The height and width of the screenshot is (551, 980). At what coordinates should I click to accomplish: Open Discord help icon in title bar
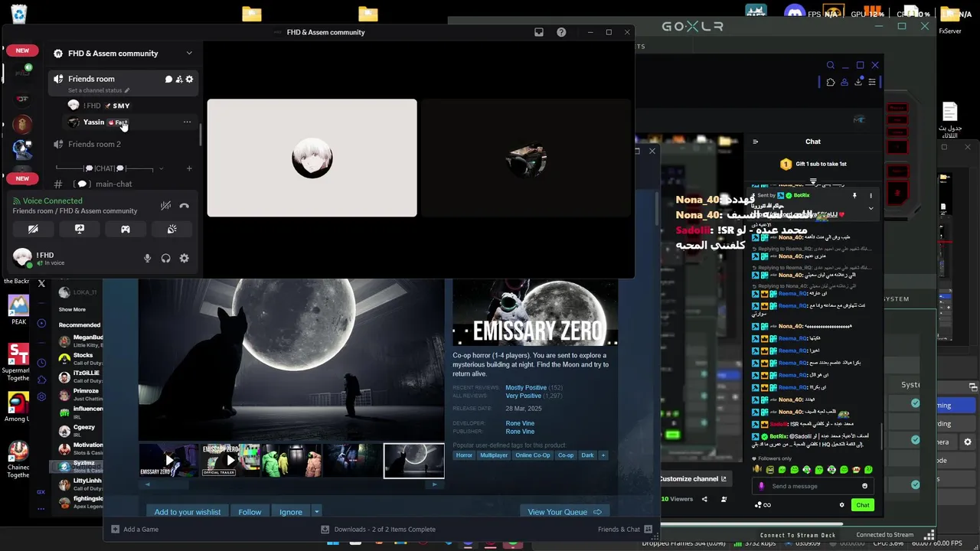coord(561,32)
